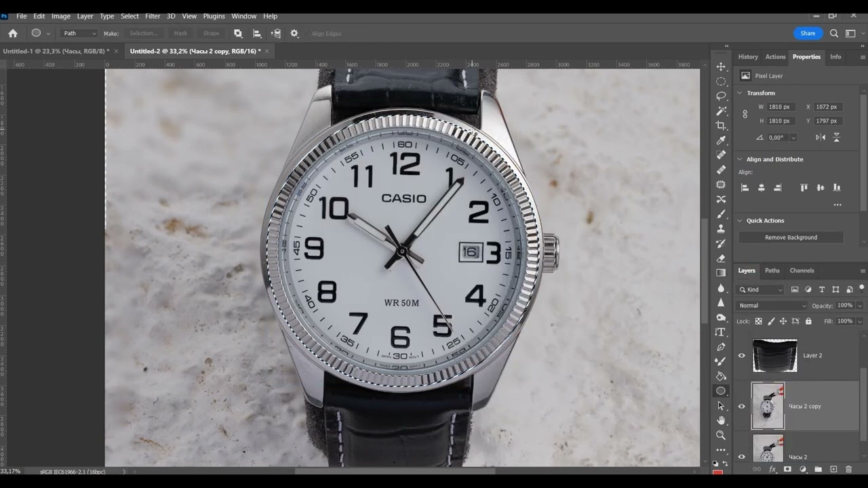Select the Ellipse shape tool

tap(721, 391)
